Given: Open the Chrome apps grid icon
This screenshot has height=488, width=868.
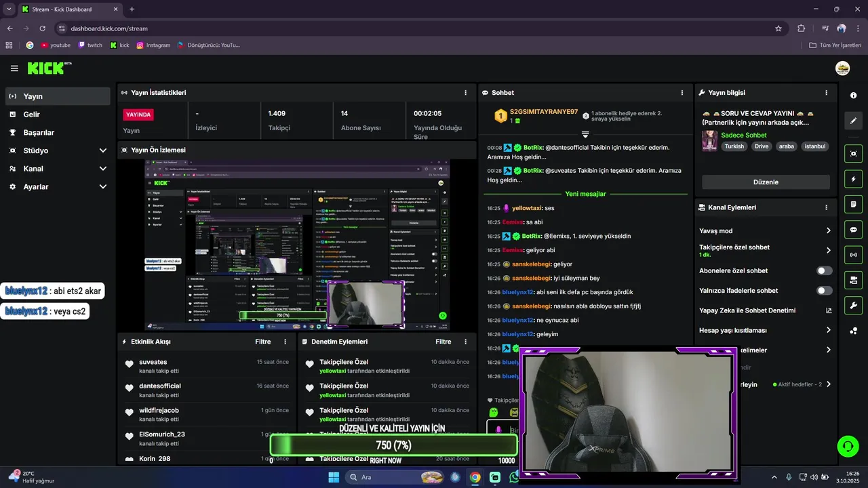Looking at the screenshot, I should pos(9,45).
